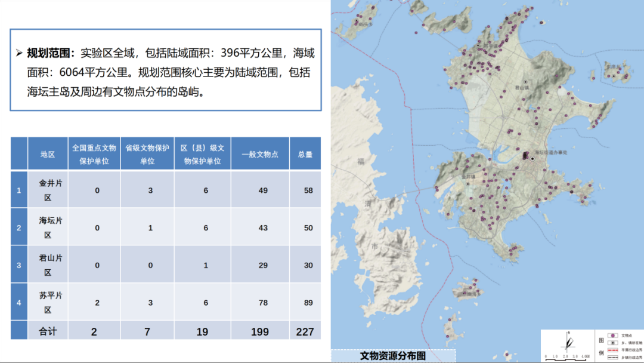Viewport: 644px width, 363px height.
Task: Click row number 3 cell
Action: (x=19, y=264)
